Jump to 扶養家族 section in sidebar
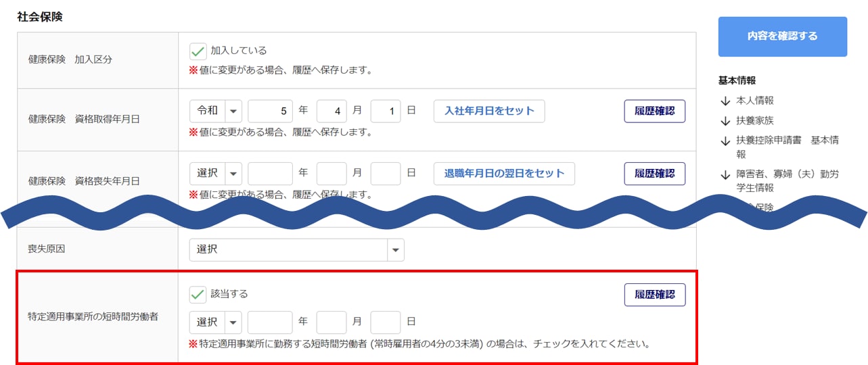Screen dimensions: 868x365 click(754, 120)
